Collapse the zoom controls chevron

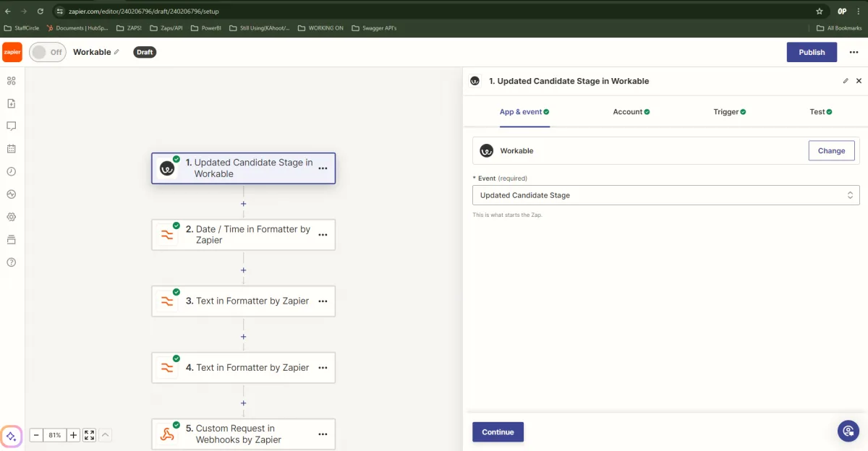(x=105, y=435)
